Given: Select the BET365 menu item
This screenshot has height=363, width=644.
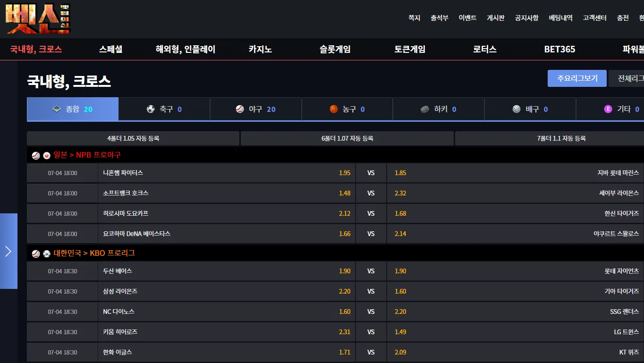Looking at the screenshot, I should 559,49.
